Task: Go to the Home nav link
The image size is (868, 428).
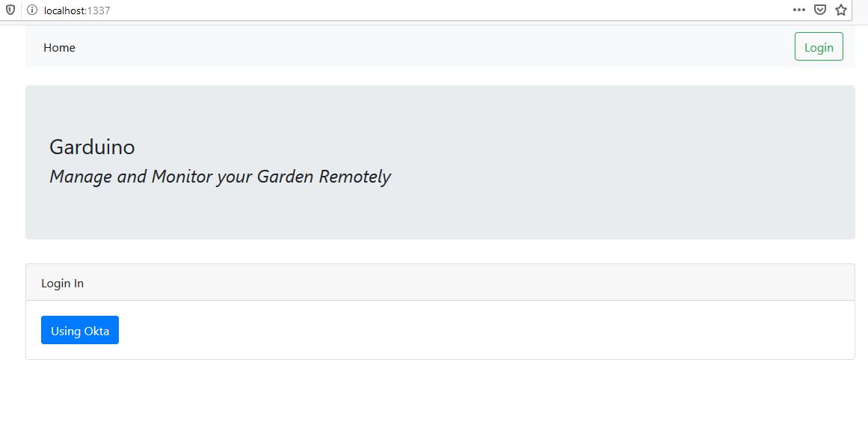Action: (x=59, y=48)
